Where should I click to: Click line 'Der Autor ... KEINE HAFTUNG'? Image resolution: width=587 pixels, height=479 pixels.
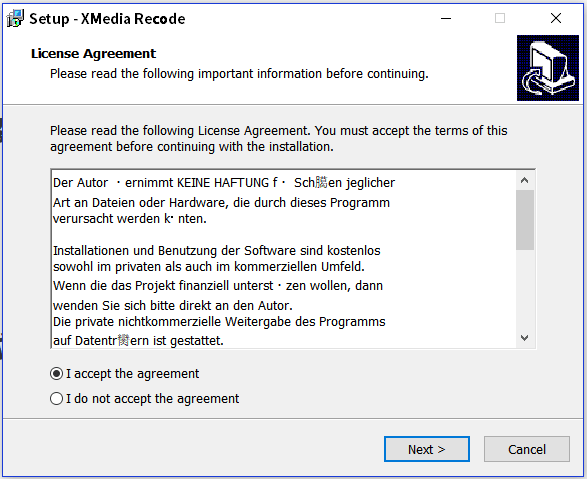224,183
